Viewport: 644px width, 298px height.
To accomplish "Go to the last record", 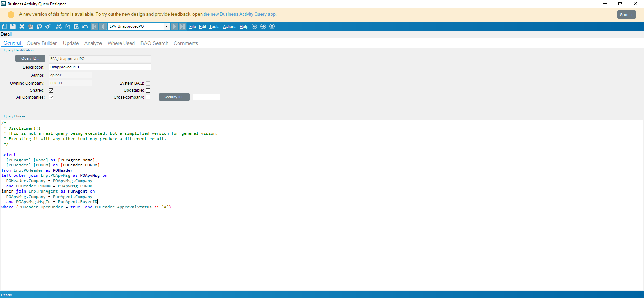I will 183,26.
